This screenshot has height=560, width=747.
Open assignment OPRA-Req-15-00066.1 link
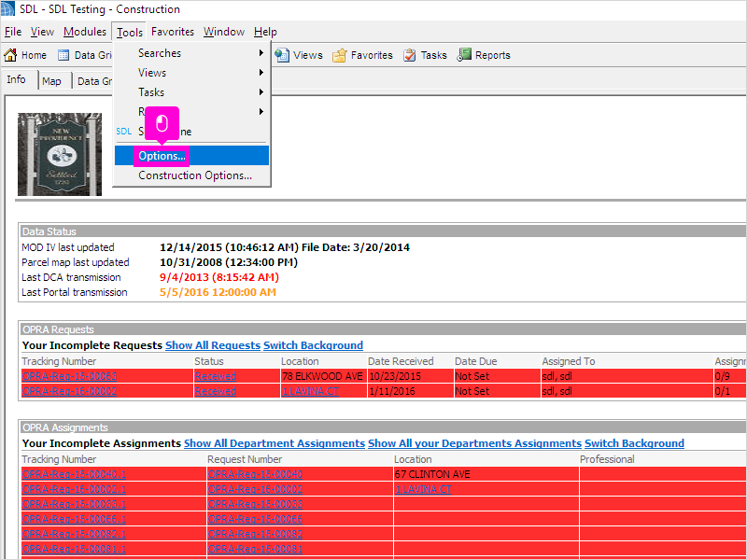coord(74,519)
